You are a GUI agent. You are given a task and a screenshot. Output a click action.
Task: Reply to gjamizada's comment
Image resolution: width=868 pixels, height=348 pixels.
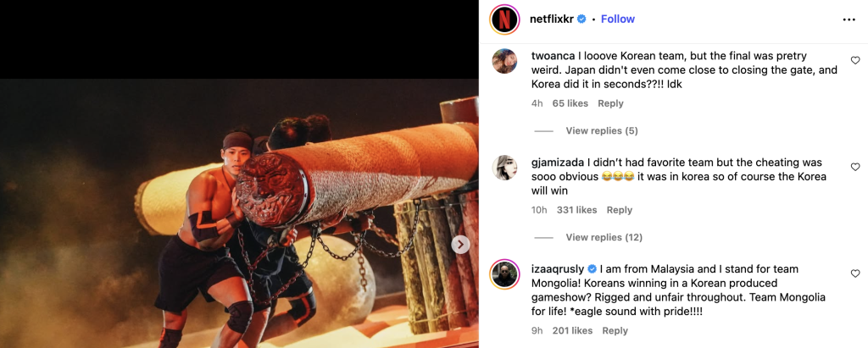pyautogui.click(x=620, y=210)
